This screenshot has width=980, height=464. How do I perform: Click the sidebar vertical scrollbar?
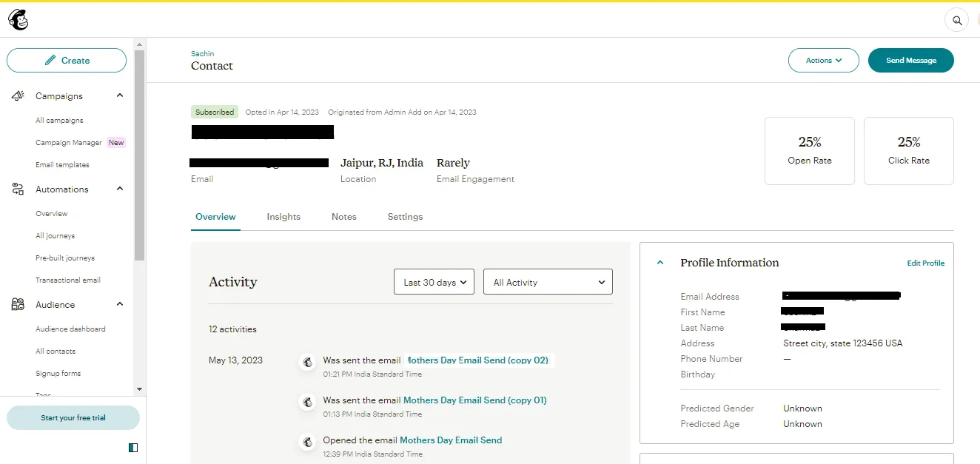(x=139, y=155)
